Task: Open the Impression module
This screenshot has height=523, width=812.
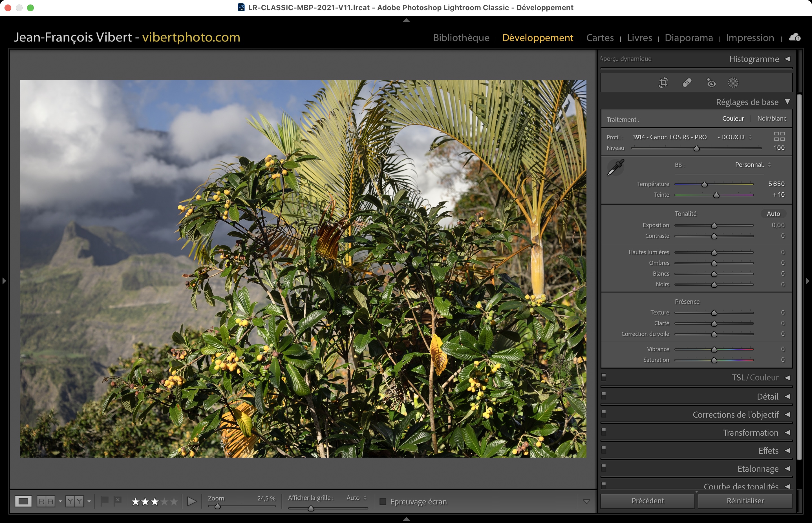Action: (x=750, y=37)
